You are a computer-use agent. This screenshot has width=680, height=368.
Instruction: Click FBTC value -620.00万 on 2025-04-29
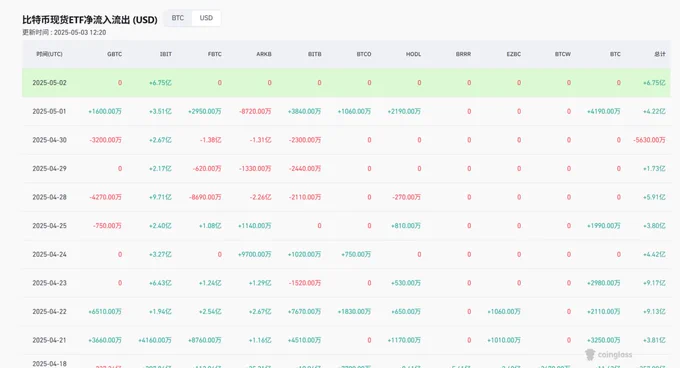click(x=207, y=169)
